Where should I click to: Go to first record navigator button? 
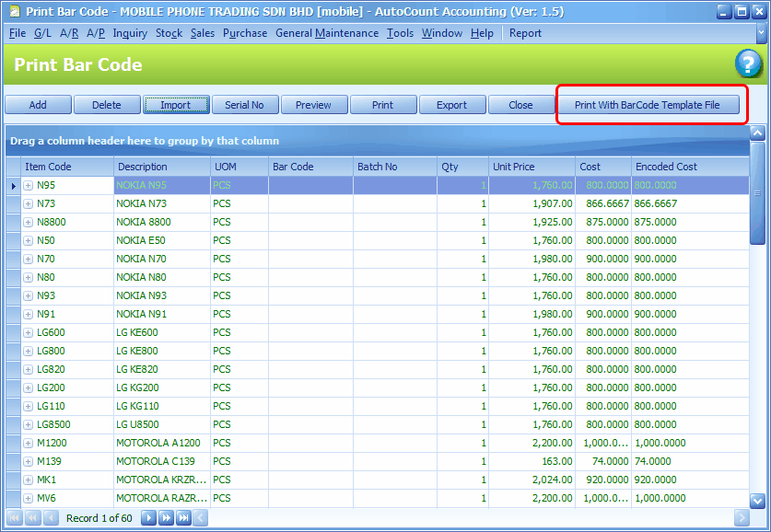(x=15, y=518)
